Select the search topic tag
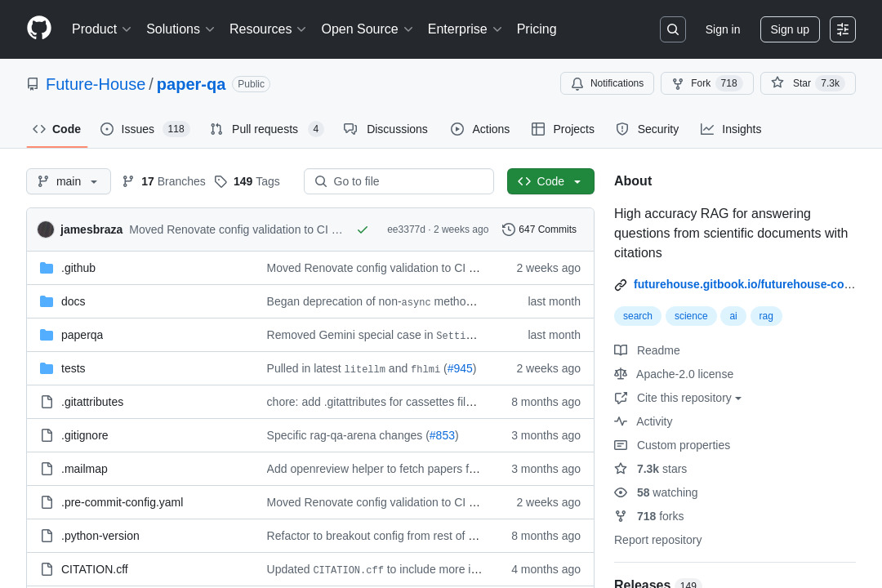The width and height of the screenshot is (882, 588). pyautogui.click(x=637, y=316)
